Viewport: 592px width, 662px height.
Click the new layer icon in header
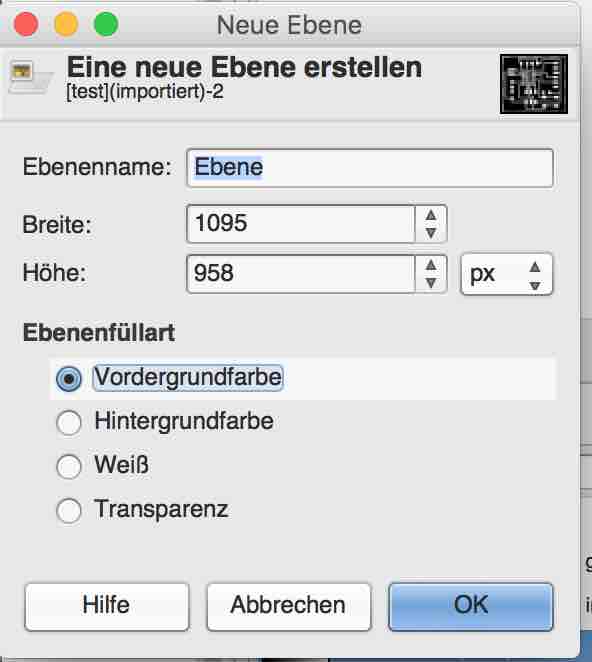click(x=30, y=77)
